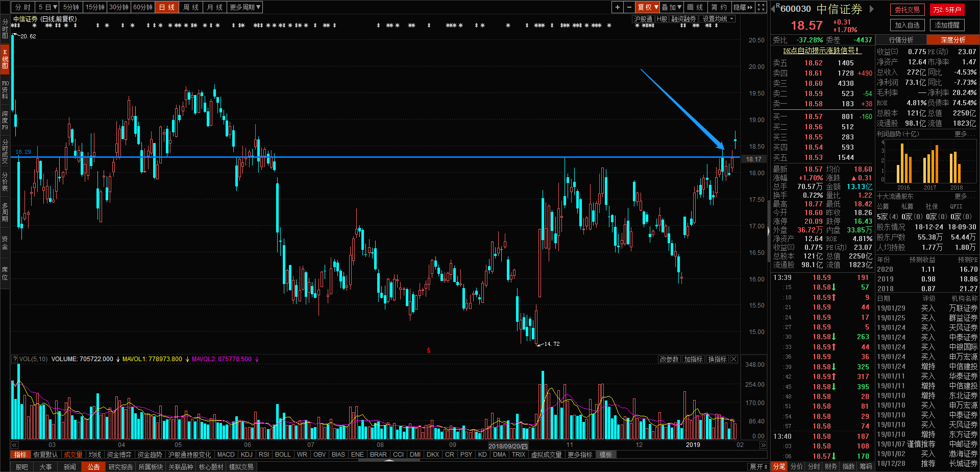Open 更多周期 dropdown
Viewport: 980px width, 472px height.
pos(245,7)
